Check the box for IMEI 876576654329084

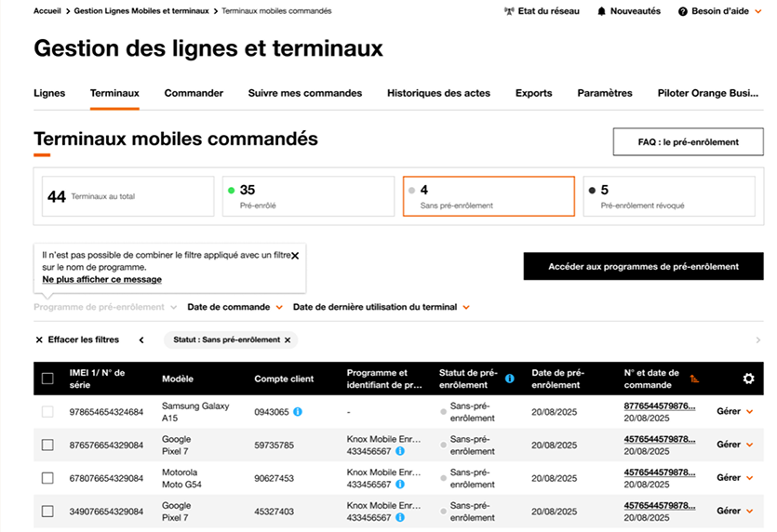pos(47,445)
